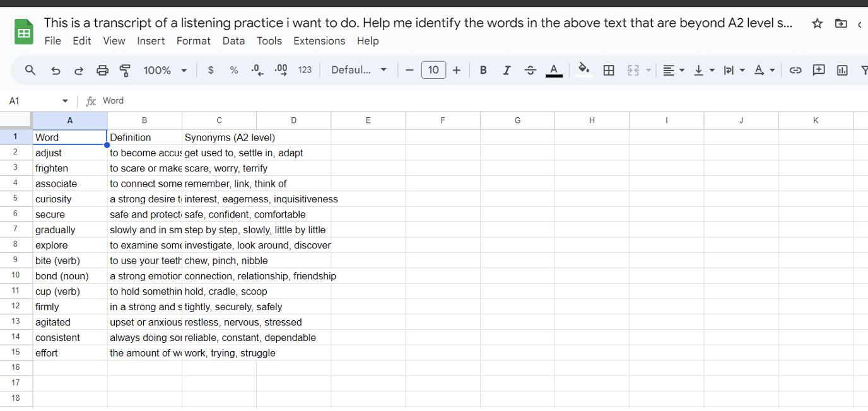This screenshot has height=411, width=868.
Task: Open the borders tool
Action: coord(608,70)
